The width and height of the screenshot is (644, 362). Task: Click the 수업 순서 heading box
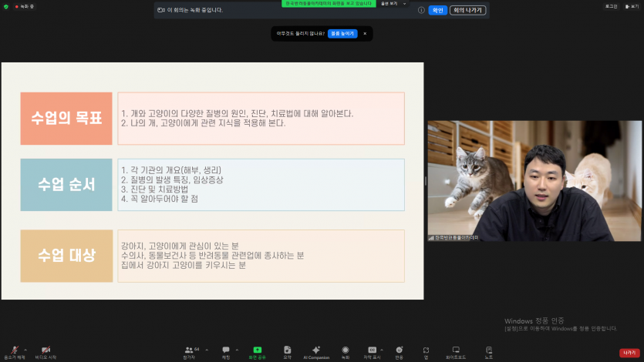pos(66,185)
